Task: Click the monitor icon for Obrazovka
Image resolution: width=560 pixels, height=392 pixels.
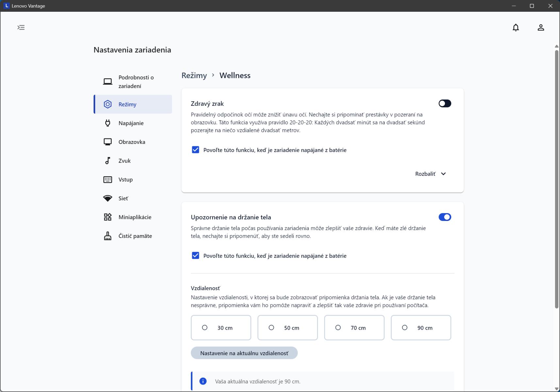Action: coord(107,142)
